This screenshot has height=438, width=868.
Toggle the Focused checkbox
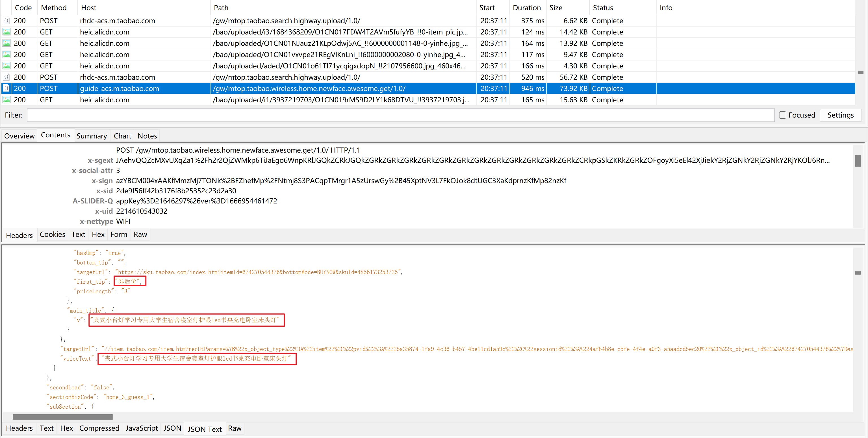[782, 115]
